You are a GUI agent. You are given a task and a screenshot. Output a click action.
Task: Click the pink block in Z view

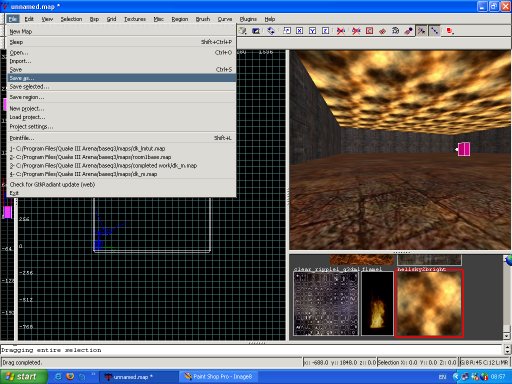7,212
